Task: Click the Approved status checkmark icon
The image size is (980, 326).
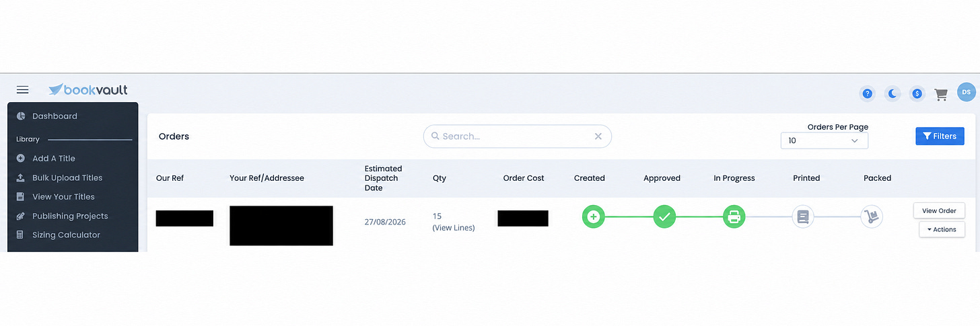Action: pos(664,217)
